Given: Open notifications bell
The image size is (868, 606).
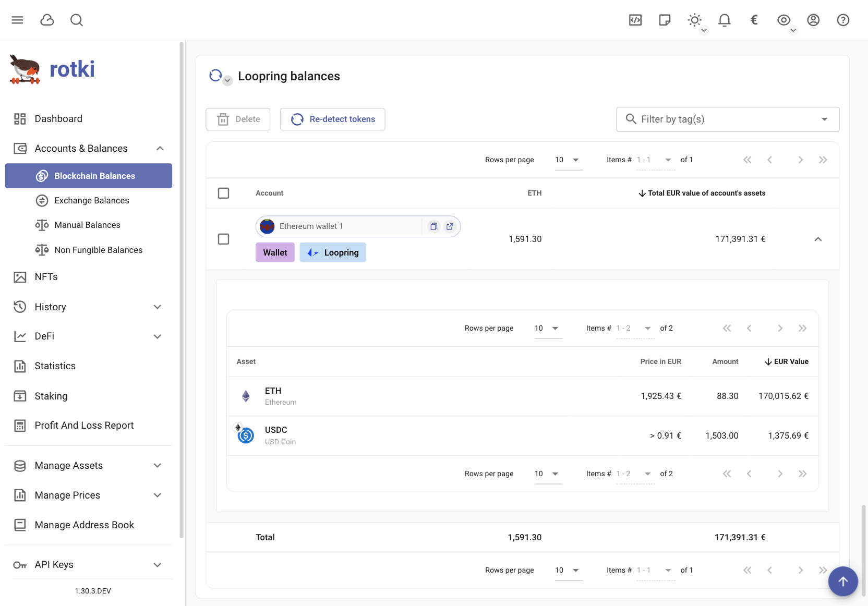Looking at the screenshot, I should 724,20.
